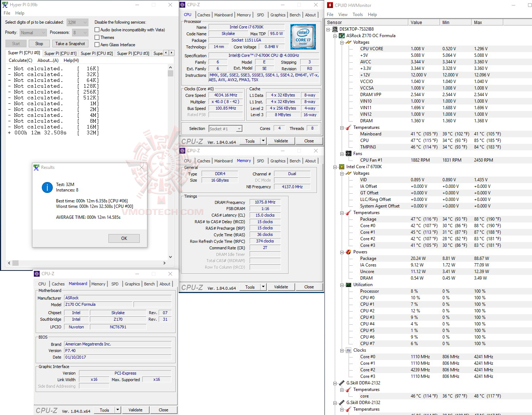Click the Temperatures icon under Intel Core i7 6700K
532x415 pixels.
[x=349, y=213]
